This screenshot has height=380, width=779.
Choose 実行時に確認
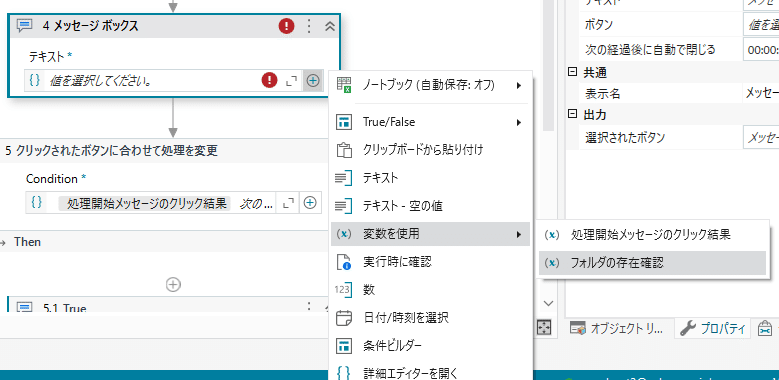click(431, 261)
